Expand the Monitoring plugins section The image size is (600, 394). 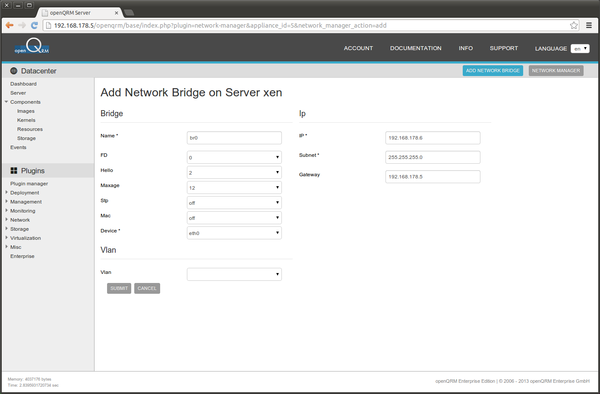pos(7,211)
